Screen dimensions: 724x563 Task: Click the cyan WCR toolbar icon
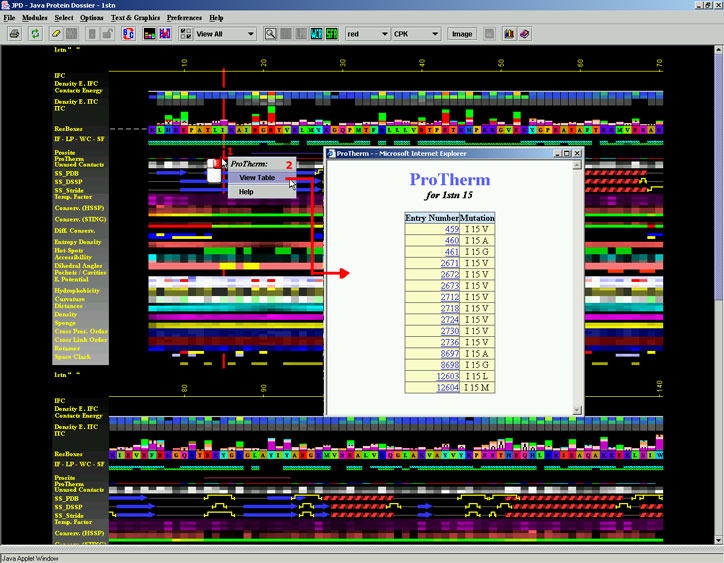click(x=316, y=34)
